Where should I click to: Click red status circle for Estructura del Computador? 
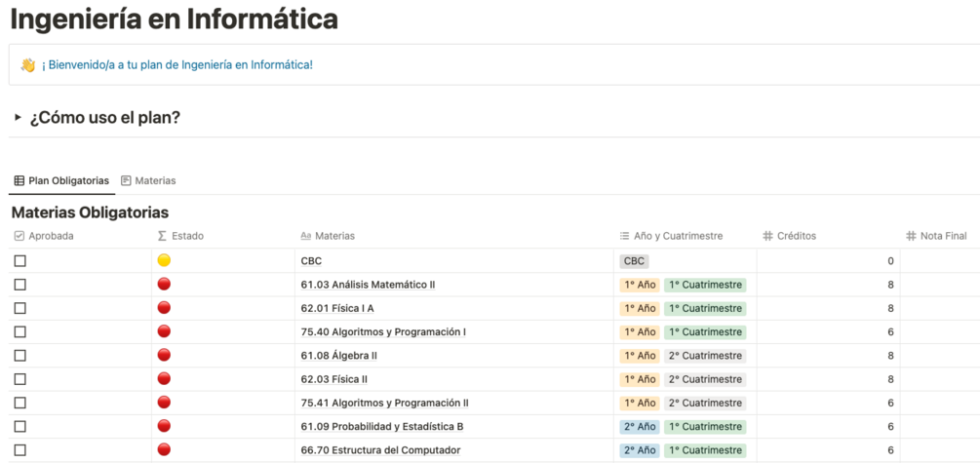tap(164, 450)
